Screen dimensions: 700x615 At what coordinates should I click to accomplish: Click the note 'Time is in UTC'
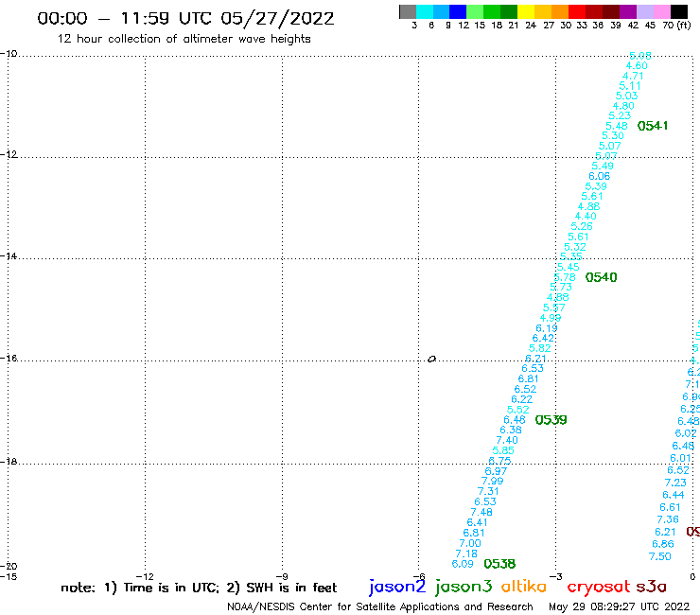tap(171, 588)
